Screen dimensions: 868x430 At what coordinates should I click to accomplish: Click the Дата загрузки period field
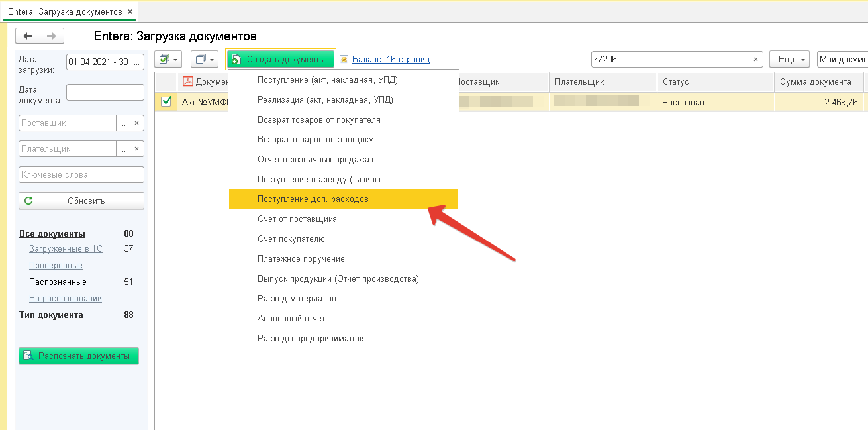[x=98, y=62]
